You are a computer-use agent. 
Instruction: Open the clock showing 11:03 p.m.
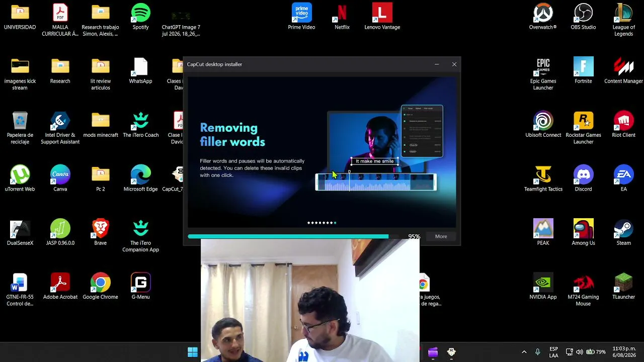(624, 352)
